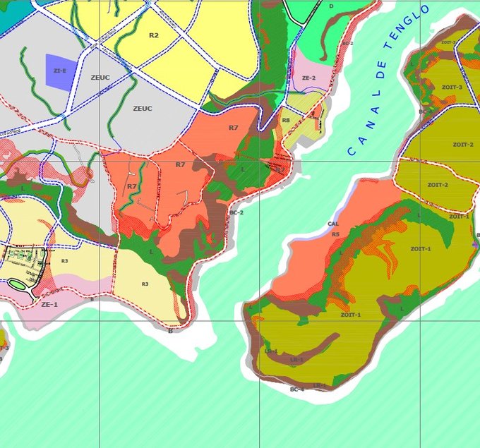
Task: Click the uppermost ZOIT-2 zone label
Action: click(x=463, y=145)
